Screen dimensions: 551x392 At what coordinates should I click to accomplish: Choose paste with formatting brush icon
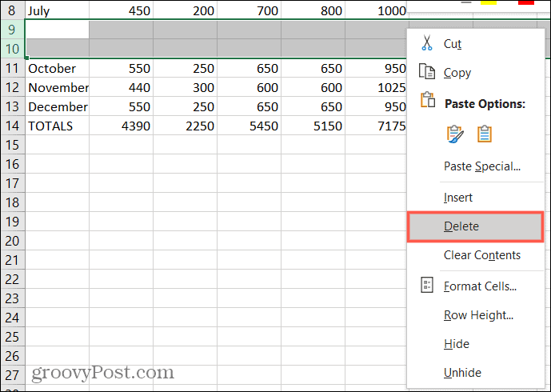pos(455,134)
